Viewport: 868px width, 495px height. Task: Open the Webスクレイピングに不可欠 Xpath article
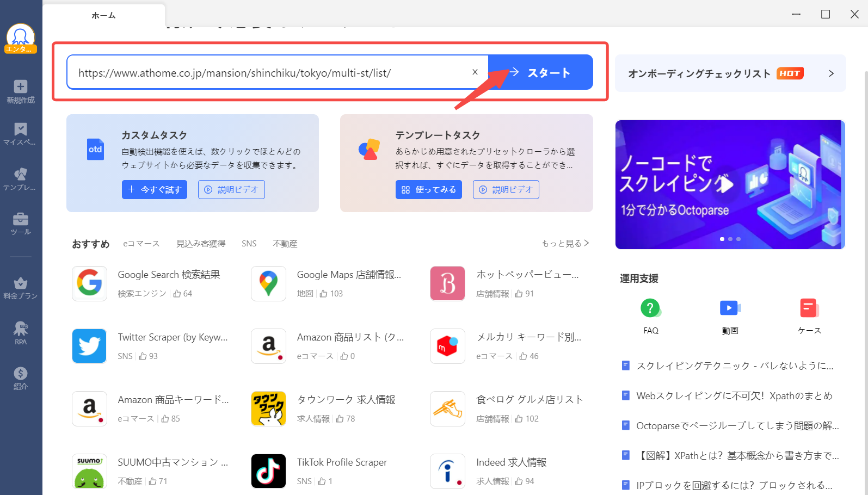[734, 395]
